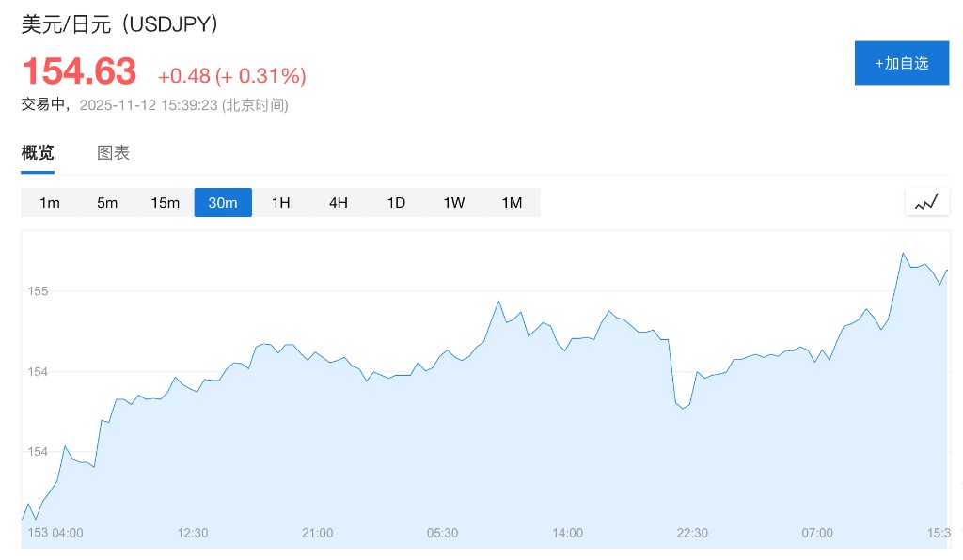Viewport: 963px width, 560px height.
Task: Click the 14:00 time axis marker
Action: point(567,533)
